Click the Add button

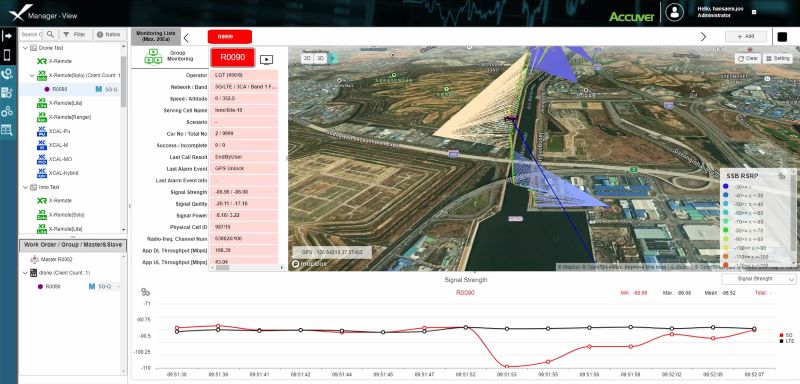tap(746, 37)
